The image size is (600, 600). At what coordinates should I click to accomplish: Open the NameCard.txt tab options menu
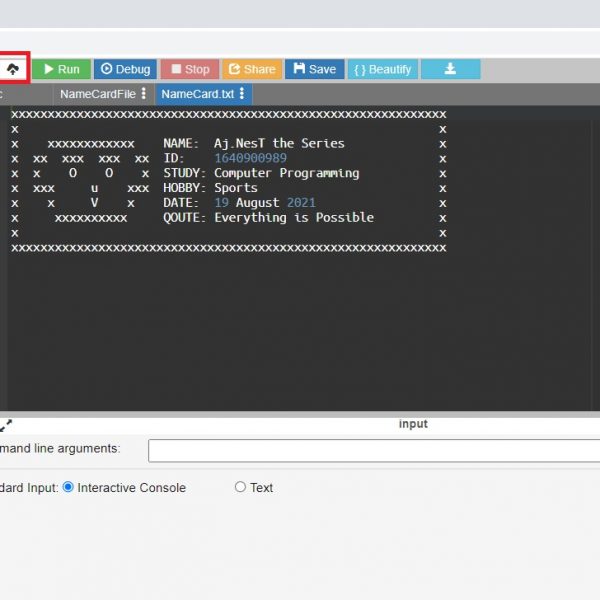point(242,94)
